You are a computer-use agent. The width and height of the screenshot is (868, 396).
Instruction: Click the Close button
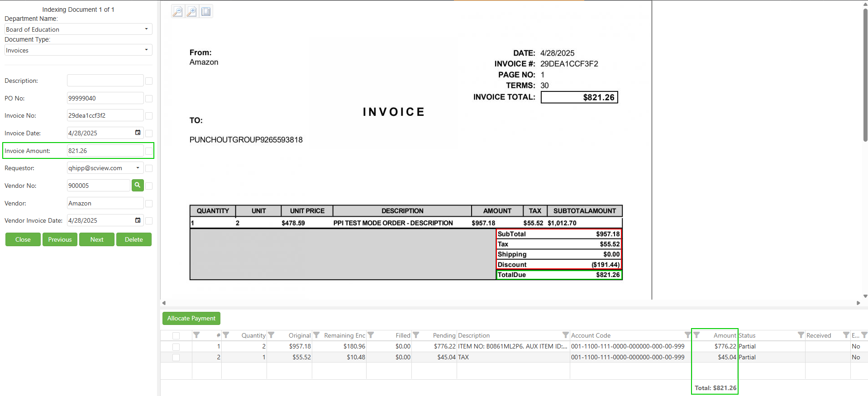[x=23, y=239]
